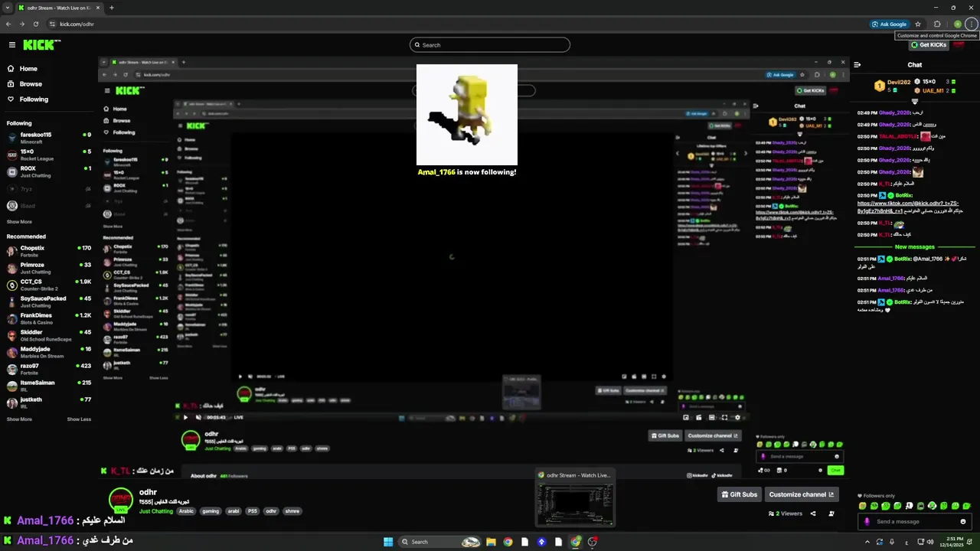
Task: Click the taskbar thumbnail preview of odhr Stream
Action: 575,498
